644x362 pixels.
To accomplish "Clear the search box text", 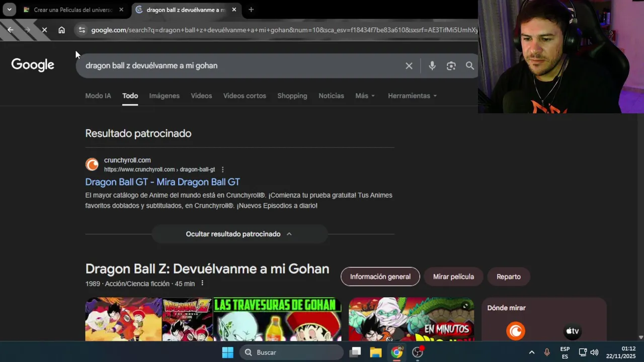I will (x=409, y=66).
